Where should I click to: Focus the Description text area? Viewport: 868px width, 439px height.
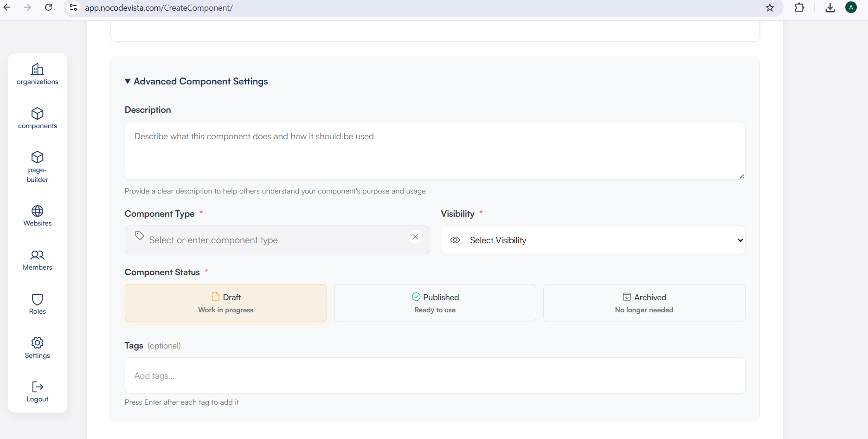pos(435,151)
